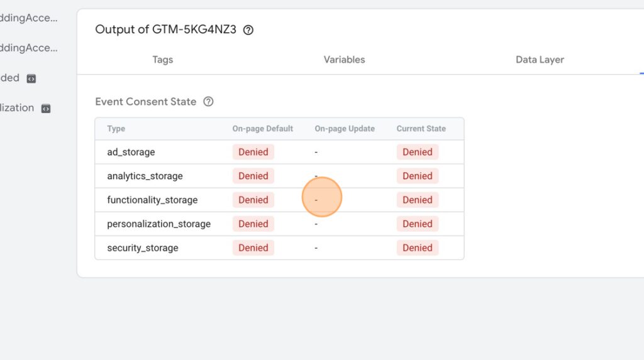Click the Current State column header

[x=421, y=129]
